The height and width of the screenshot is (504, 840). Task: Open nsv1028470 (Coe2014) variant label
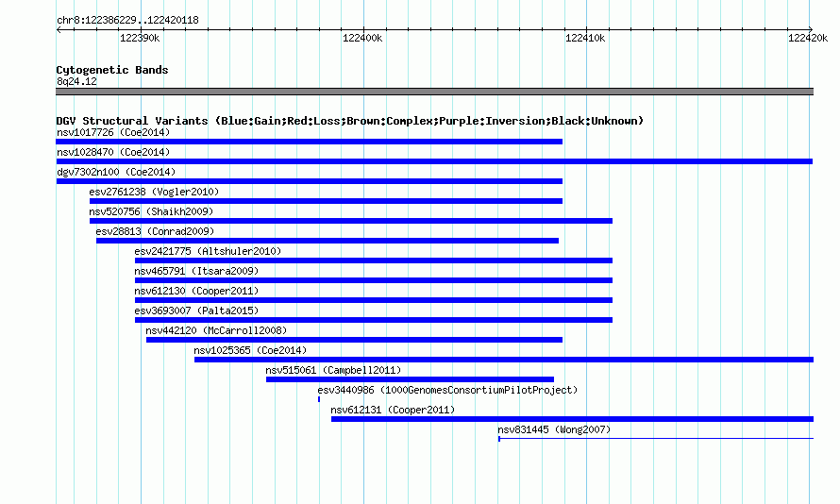[113, 152]
